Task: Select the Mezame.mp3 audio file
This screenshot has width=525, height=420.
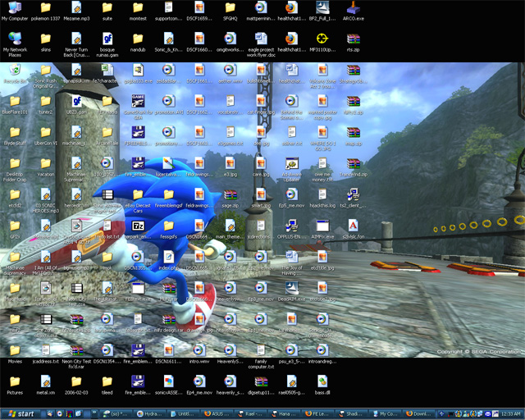Action: tap(76, 11)
